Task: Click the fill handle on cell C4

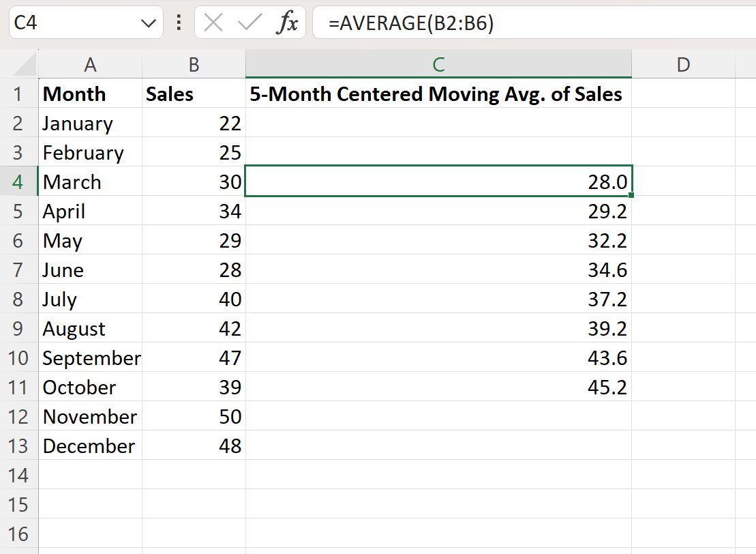Action: click(x=631, y=195)
